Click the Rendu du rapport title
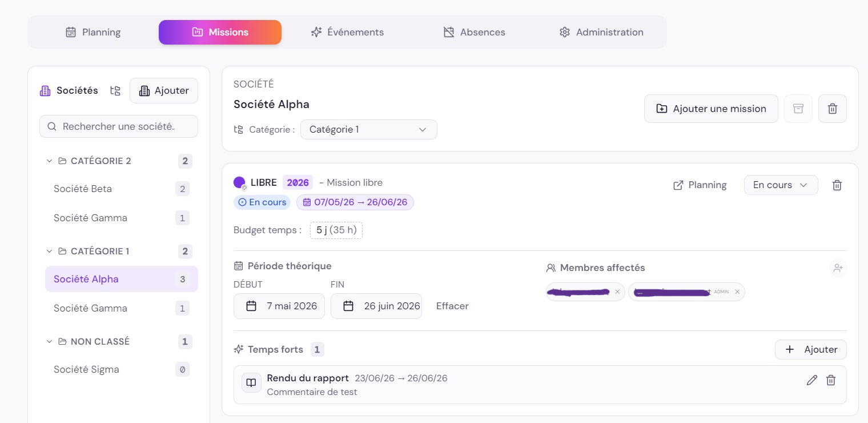Viewport: 868px width, 423px height. 308,378
